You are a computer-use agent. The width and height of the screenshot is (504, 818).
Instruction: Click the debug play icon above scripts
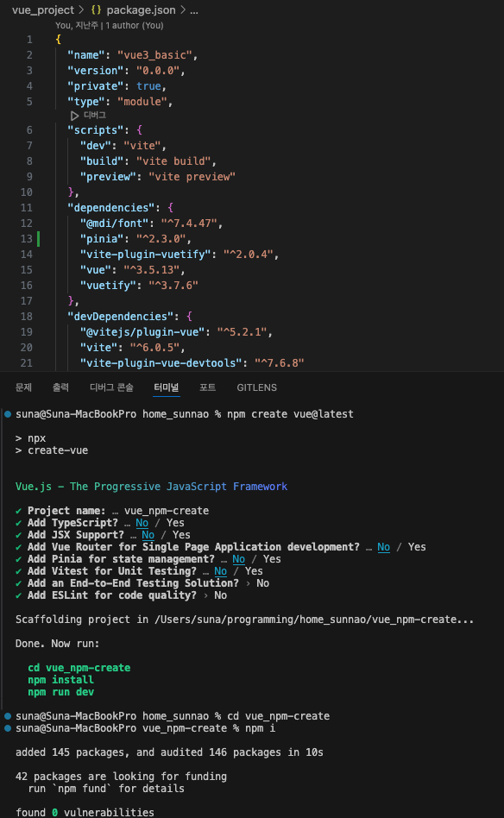(x=74, y=116)
